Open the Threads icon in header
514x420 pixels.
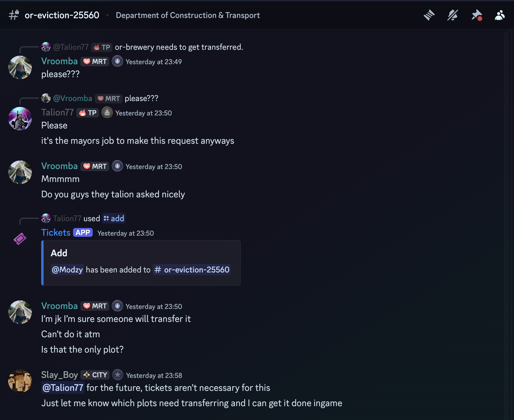tap(429, 15)
